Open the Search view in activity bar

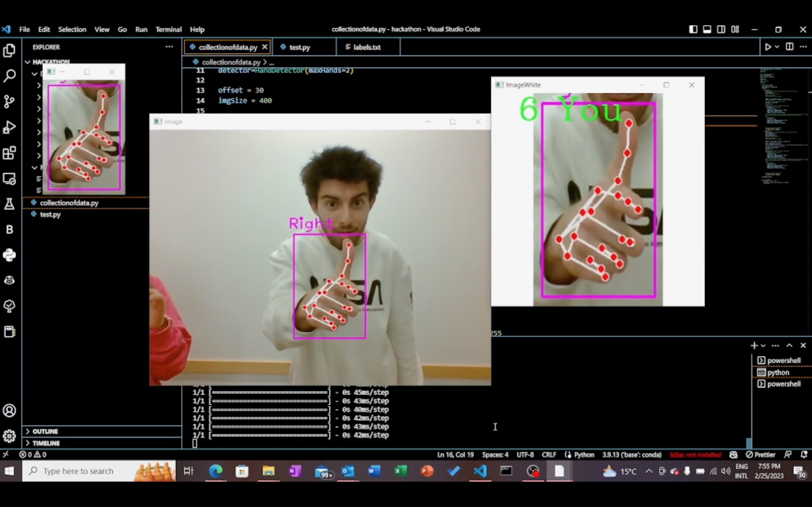pos(9,76)
